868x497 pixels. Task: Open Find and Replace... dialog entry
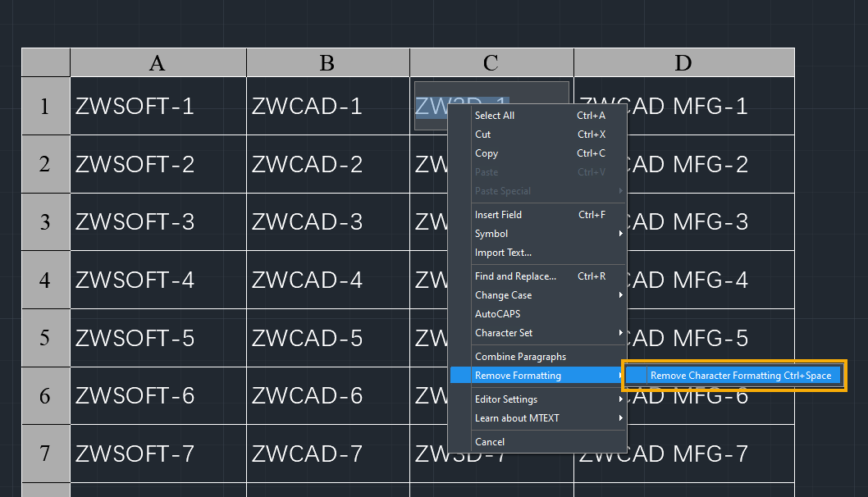tap(537, 276)
